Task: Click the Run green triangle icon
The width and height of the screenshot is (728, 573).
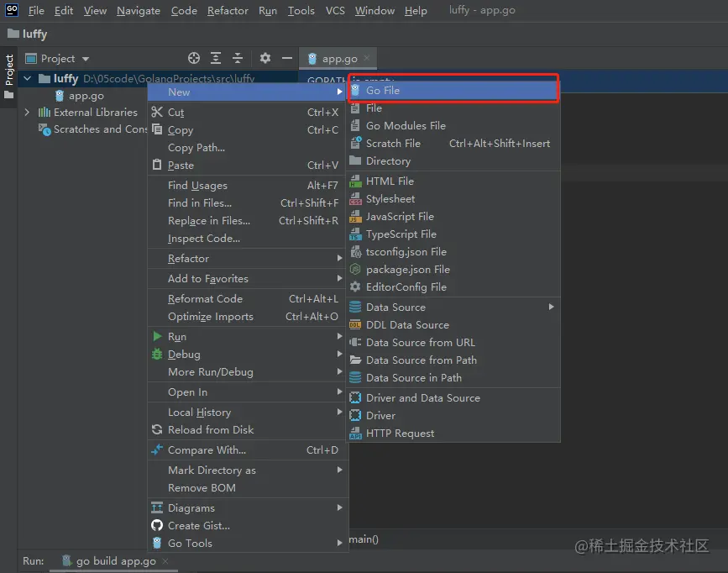Action: 157,336
